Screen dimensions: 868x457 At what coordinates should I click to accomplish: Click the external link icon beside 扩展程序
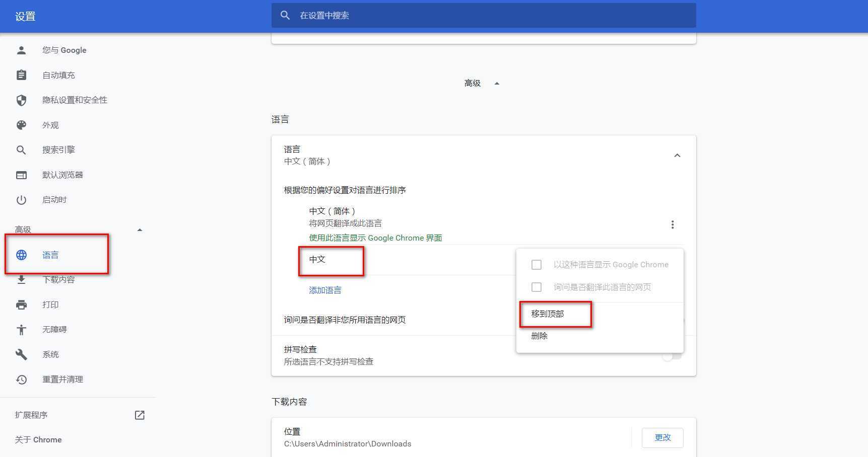click(140, 415)
